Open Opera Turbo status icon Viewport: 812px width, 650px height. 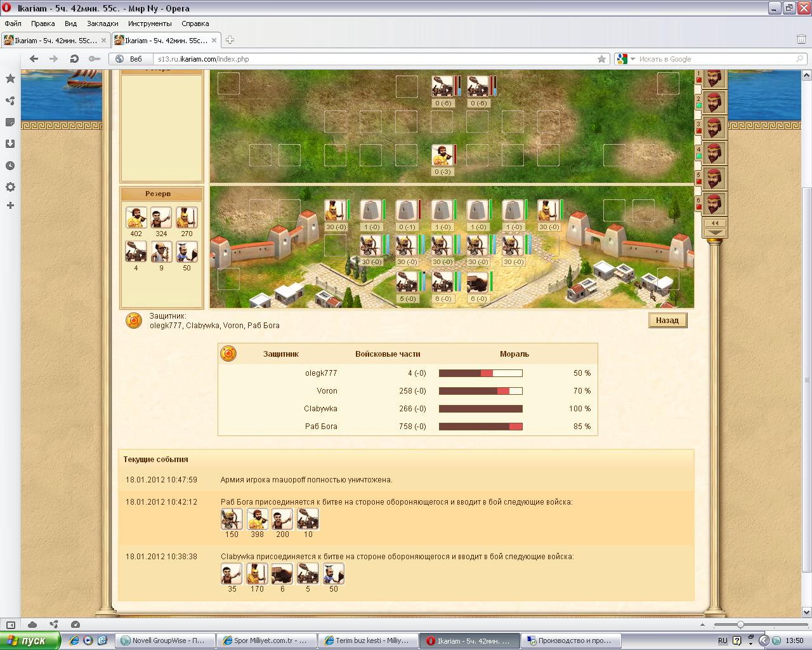point(75,625)
